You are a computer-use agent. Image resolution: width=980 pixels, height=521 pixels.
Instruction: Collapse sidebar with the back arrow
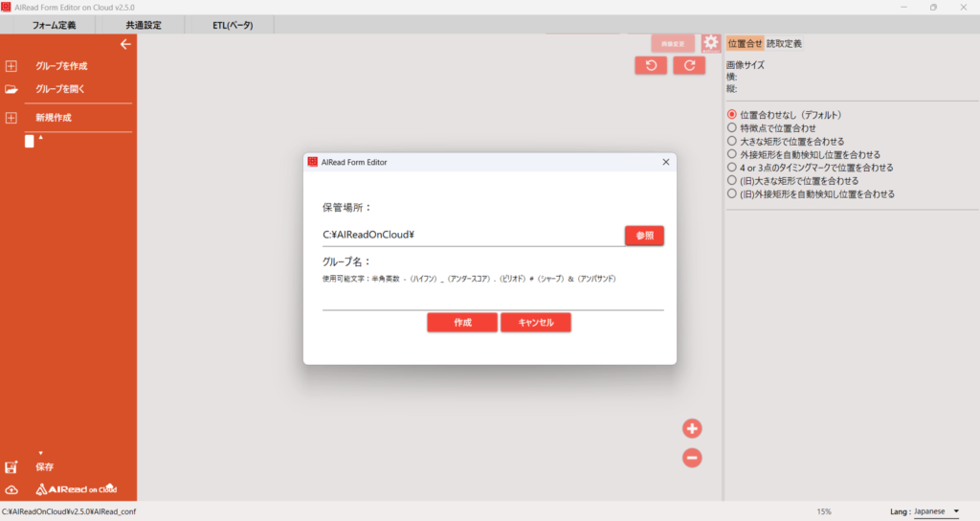click(x=125, y=44)
